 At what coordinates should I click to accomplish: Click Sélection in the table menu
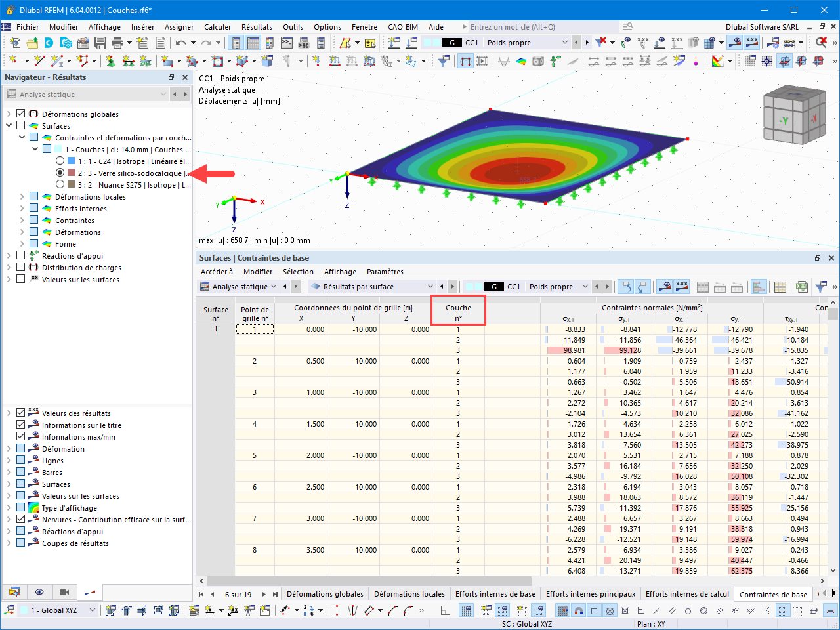tap(298, 272)
